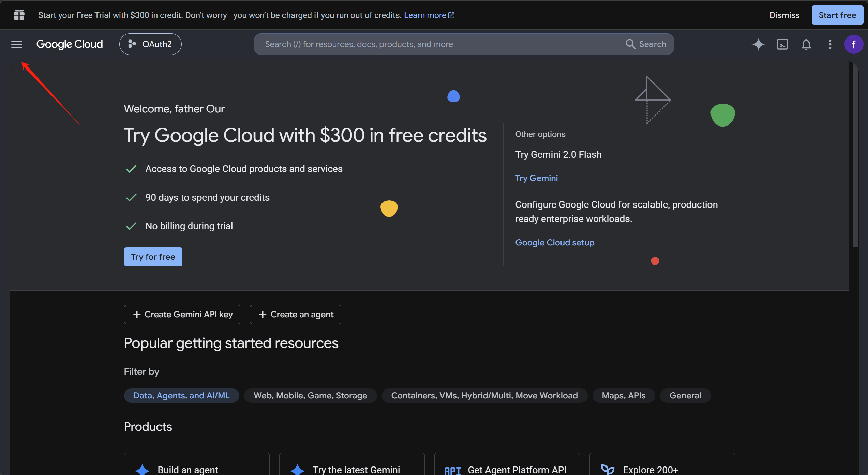
Task: Open the OAuth2 project picker
Action: click(x=150, y=44)
